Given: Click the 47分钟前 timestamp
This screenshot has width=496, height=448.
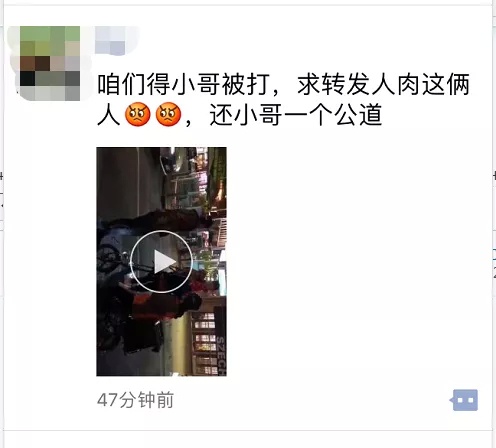Looking at the screenshot, I should pos(135,400).
